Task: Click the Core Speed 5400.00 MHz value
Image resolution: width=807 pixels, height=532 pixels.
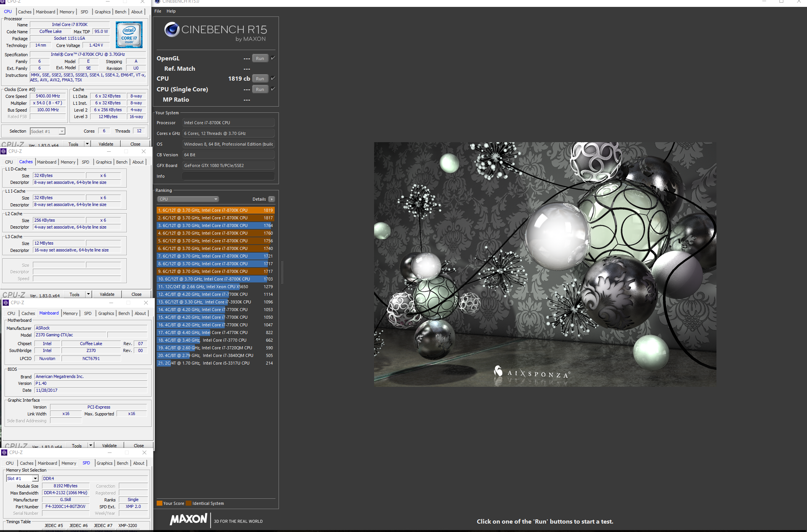Action: [48, 96]
